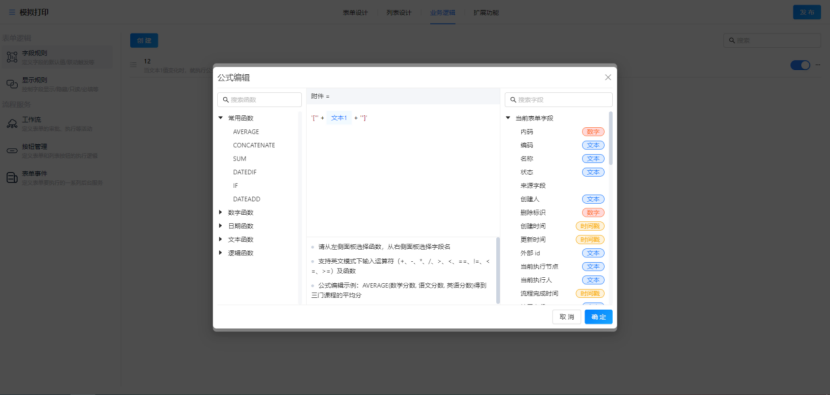Click the 文本1 field chip in formula
Image resolution: width=830 pixels, height=395 pixels.
tap(339, 118)
